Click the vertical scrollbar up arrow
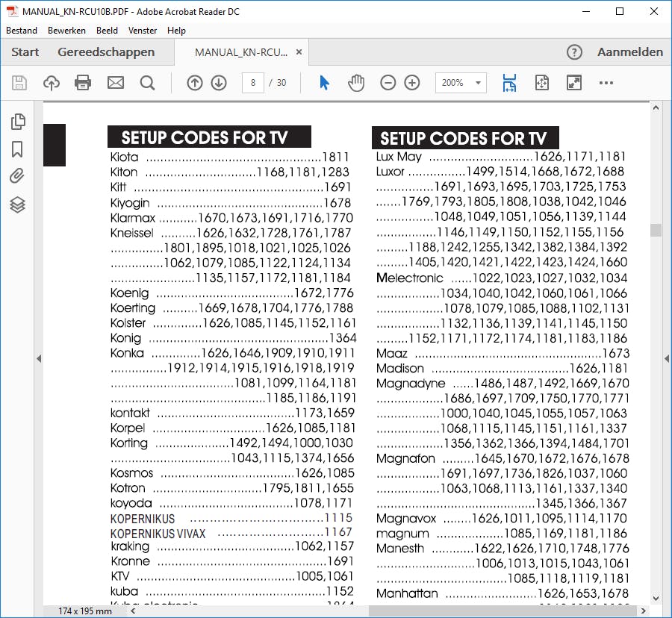The height and width of the screenshot is (618, 672). tap(656, 108)
